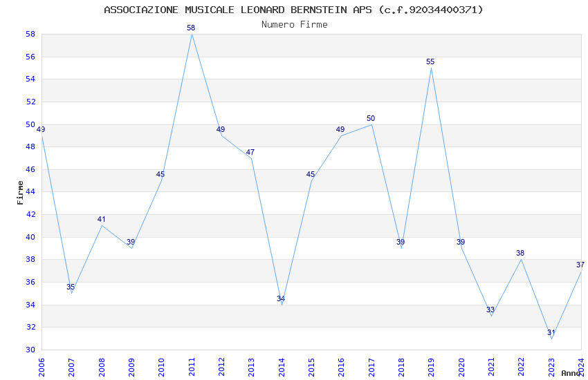Click the x-axis year 2007
This screenshot has height=380, width=588.
point(72,367)
